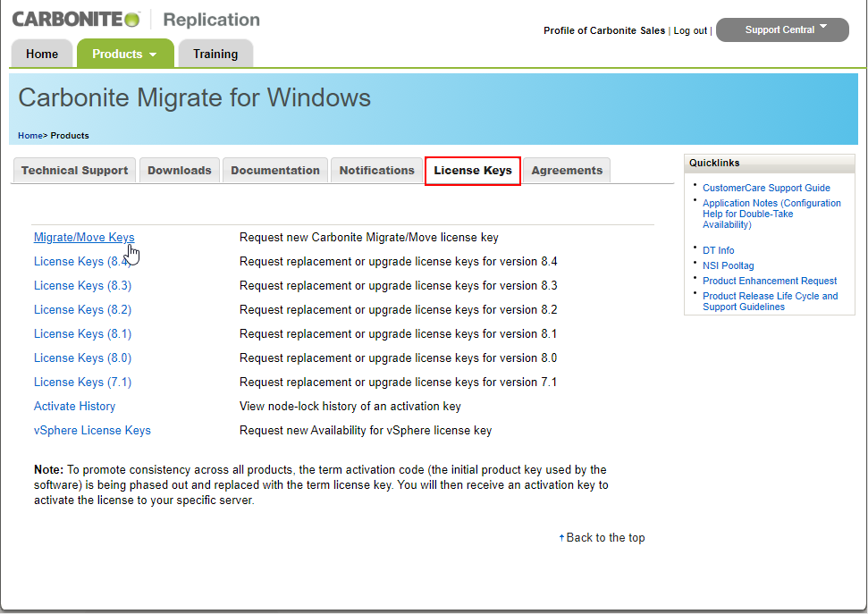
Task: Open the Migrate/Move Keys link
Action: click(x=84, y=238)
